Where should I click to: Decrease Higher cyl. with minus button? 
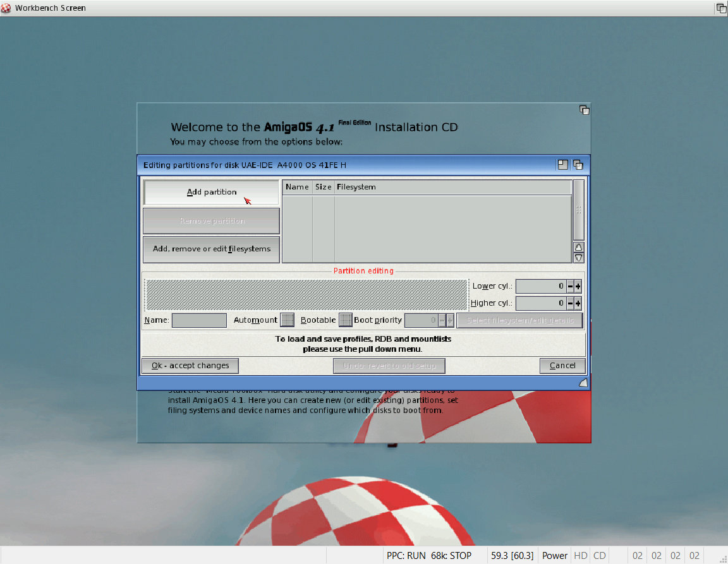570,303
